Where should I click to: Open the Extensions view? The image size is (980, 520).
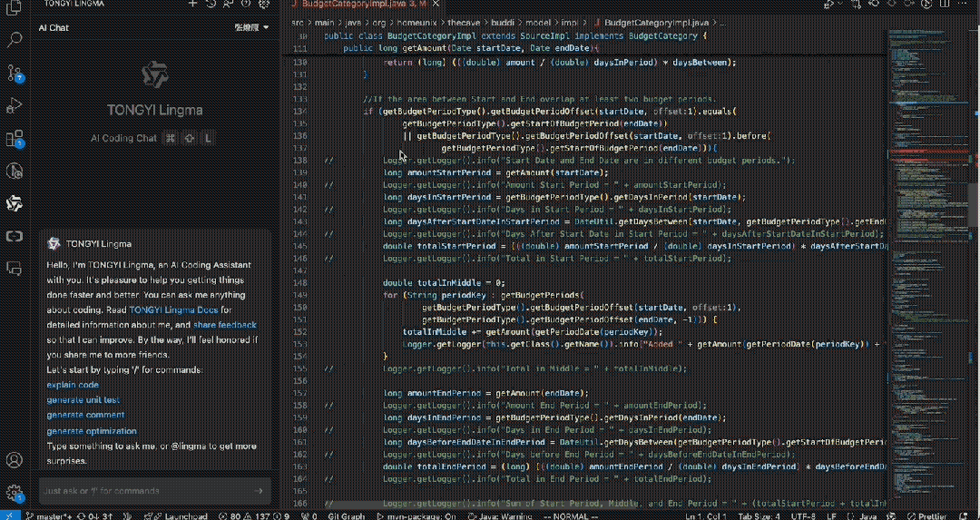point(14,138)
